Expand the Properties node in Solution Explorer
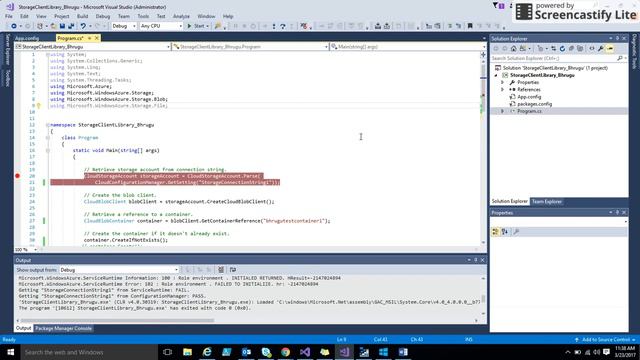Screen dimensions: 640x360 502,82
